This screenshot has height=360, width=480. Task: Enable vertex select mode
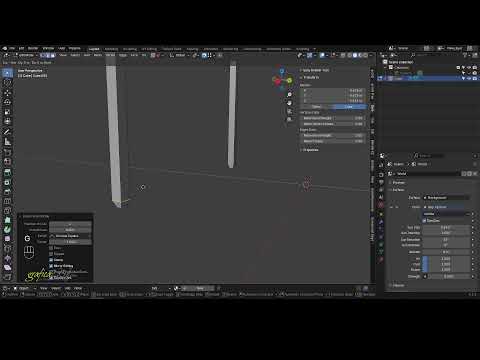(42, 55)
